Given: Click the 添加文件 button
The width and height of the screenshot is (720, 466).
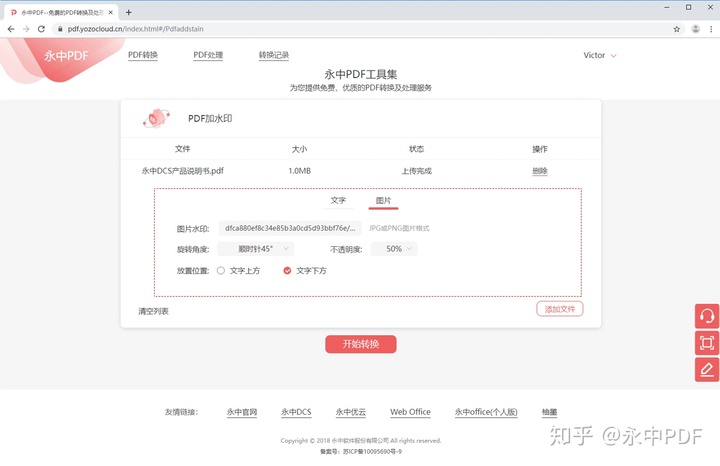Looking at the screenshot, I should tap(560, 309).
